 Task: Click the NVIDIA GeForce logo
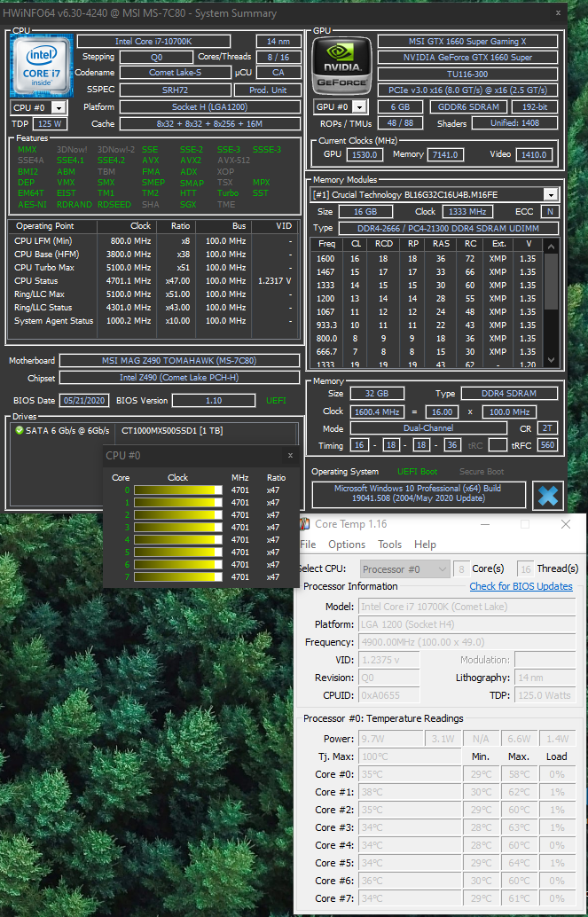click(x=341, y=66)
